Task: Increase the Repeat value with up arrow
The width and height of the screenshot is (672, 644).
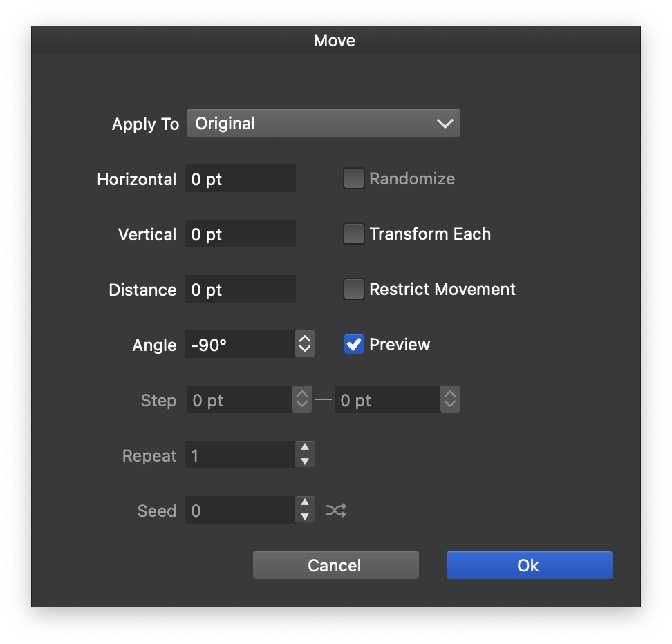Action: [305, 448]
